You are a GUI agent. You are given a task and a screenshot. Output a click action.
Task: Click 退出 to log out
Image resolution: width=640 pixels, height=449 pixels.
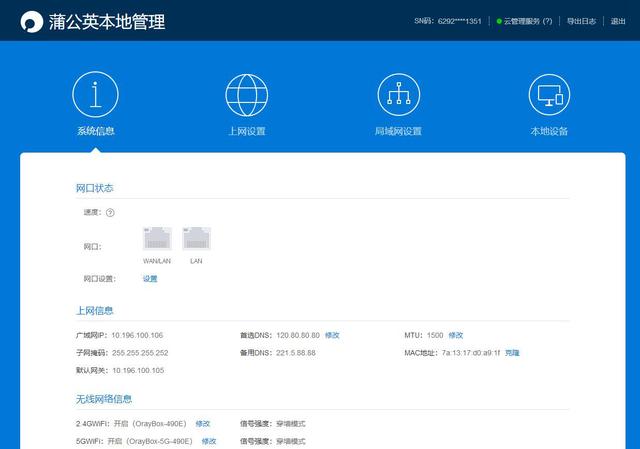pyautogui.click(x=618, y=21)
